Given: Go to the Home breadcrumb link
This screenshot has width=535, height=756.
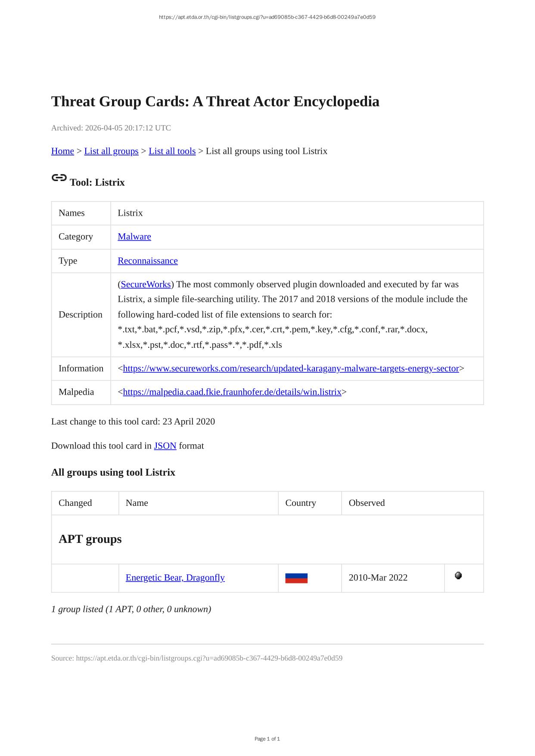Looking at the screenshot, I should [x=62, y=151].
